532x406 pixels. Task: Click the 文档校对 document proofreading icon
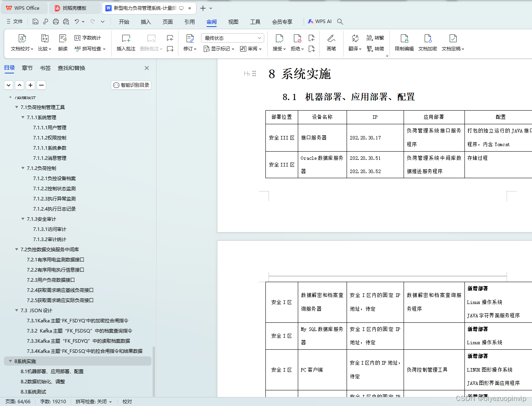pos(22,38)
